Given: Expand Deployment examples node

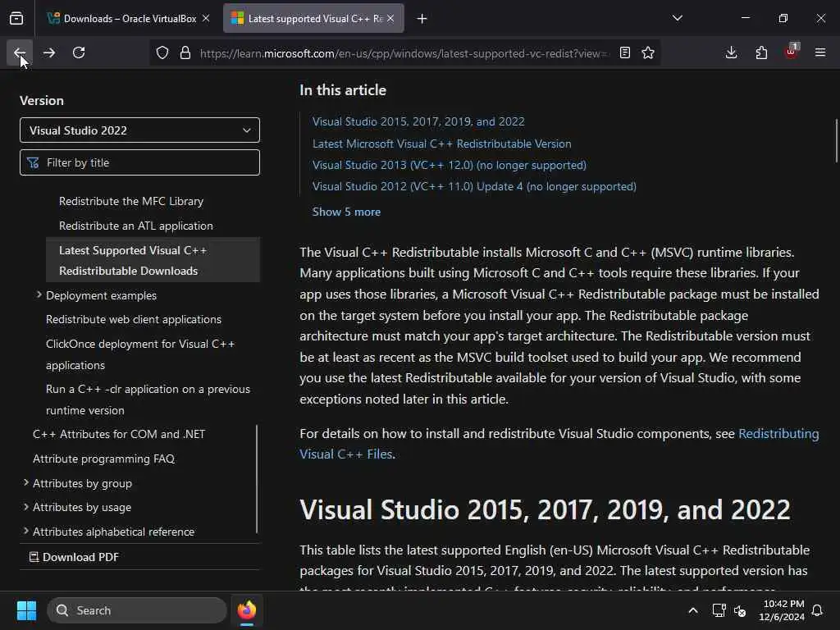Looking at the screenshot, I should tap(39, 295).
